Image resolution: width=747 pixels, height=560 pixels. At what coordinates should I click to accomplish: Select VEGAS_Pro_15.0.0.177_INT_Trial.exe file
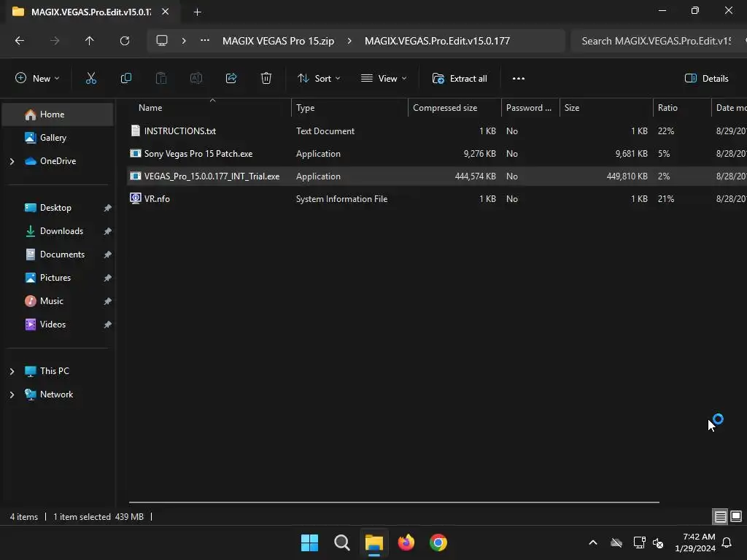pos(436,176)
